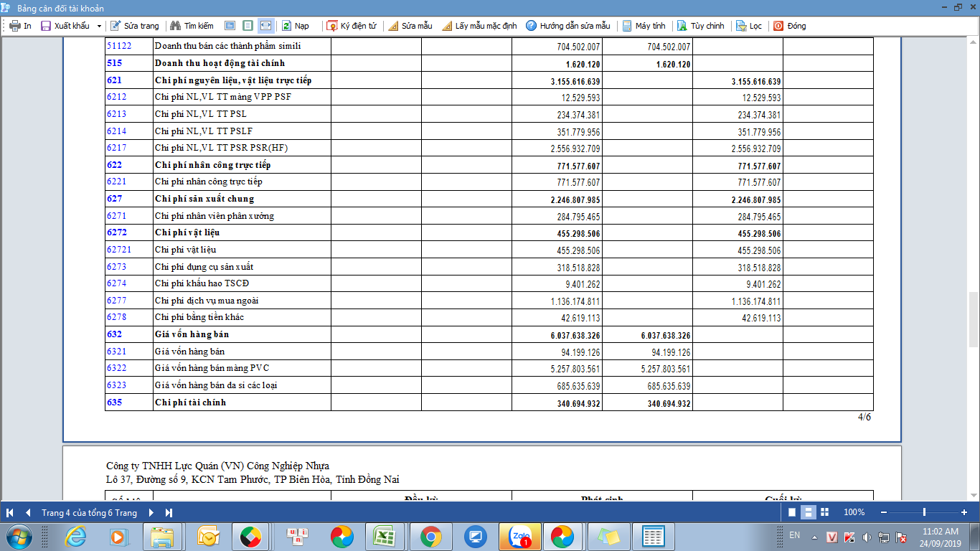980x551 pixels.
Task: Expand the Xuất khẩu dropdown arrow
Action: click(99, 26)
